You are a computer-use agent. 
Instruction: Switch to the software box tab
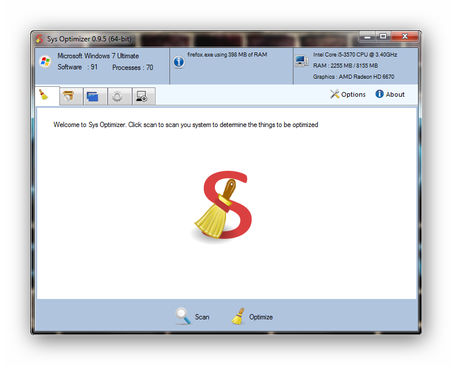click(71, 97)
